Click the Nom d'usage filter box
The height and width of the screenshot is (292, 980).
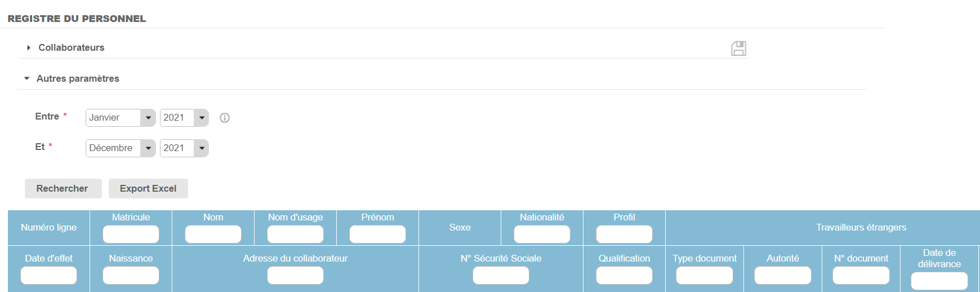(295, 234)
